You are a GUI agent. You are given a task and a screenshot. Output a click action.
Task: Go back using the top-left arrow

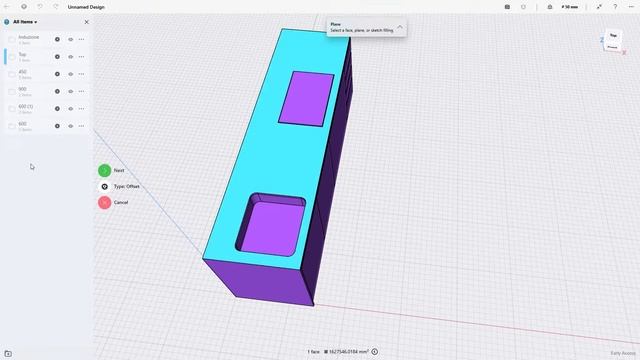click(7, 7)
